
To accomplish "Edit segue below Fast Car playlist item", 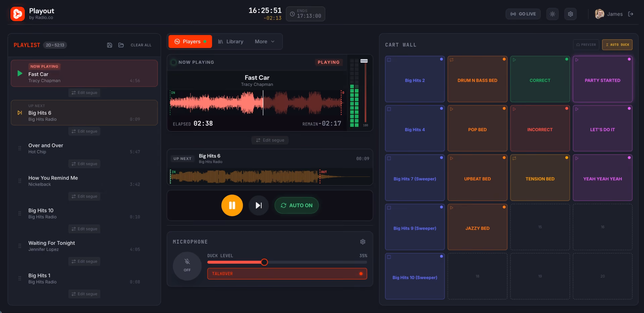I will [x=84, y=93].
